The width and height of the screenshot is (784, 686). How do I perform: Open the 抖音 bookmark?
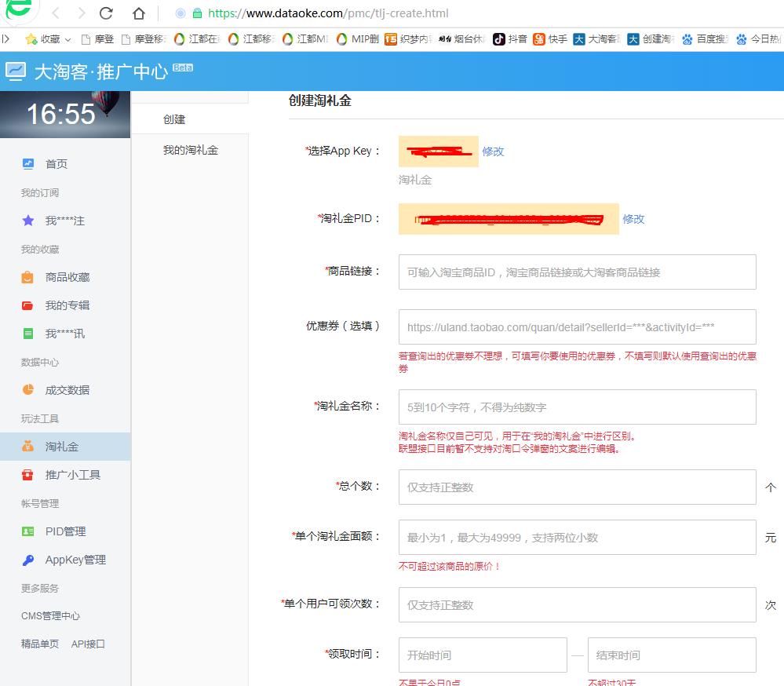pyautogui.click(x=510, y=39)
